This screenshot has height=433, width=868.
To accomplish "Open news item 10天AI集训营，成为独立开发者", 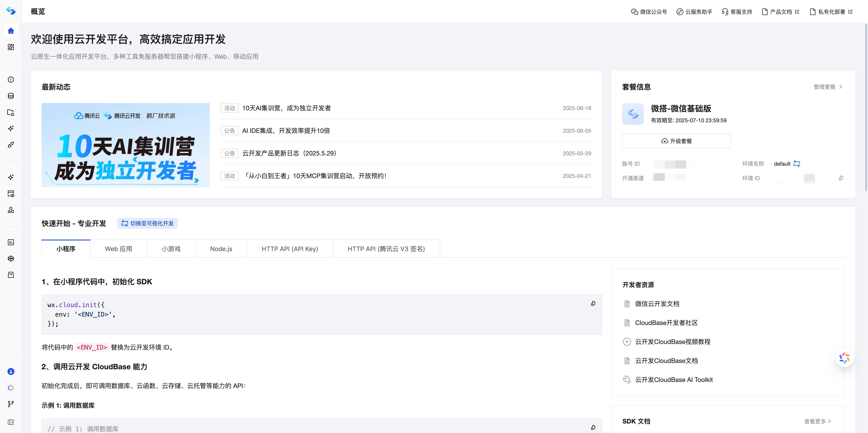I will pos(286,108).
